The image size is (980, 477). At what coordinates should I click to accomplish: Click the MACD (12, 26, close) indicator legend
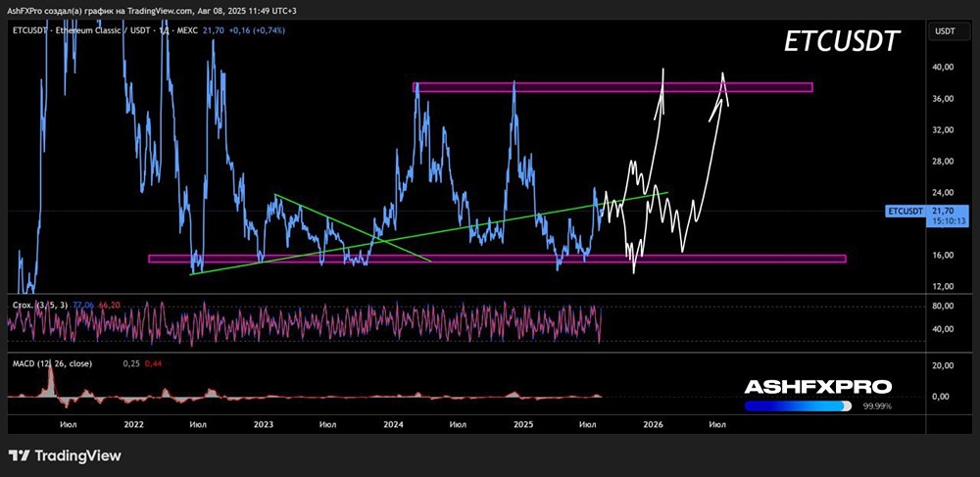coord(53,363)
